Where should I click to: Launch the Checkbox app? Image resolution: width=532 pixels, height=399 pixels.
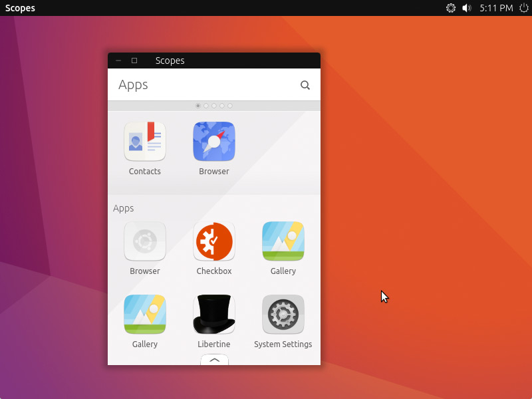pyautogui.click(x=214, y=241)
